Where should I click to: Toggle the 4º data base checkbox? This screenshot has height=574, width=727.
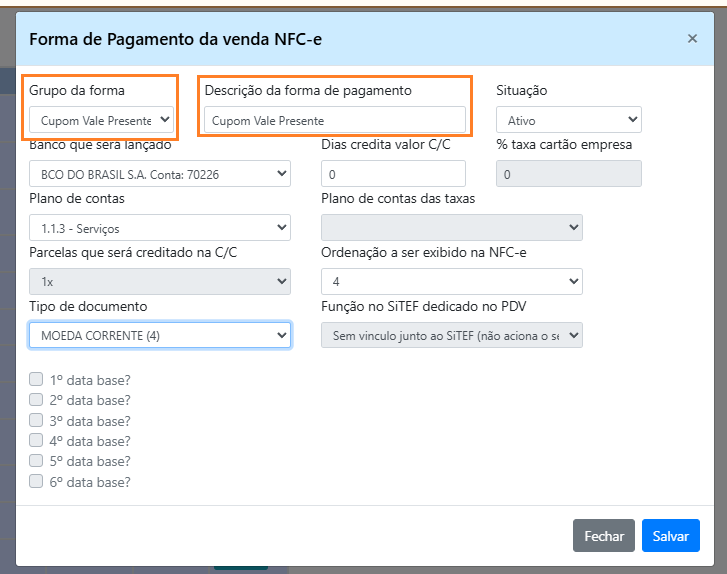36,440
